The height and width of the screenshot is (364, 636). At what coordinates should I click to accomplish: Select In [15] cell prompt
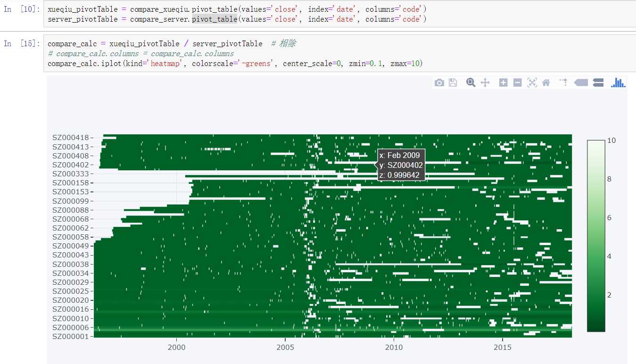tap(22, 44)
